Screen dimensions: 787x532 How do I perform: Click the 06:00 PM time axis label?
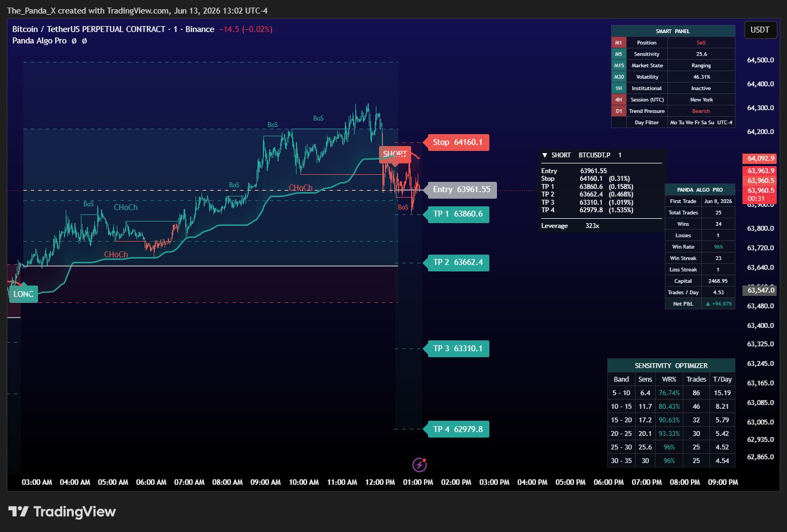[609, 482]
